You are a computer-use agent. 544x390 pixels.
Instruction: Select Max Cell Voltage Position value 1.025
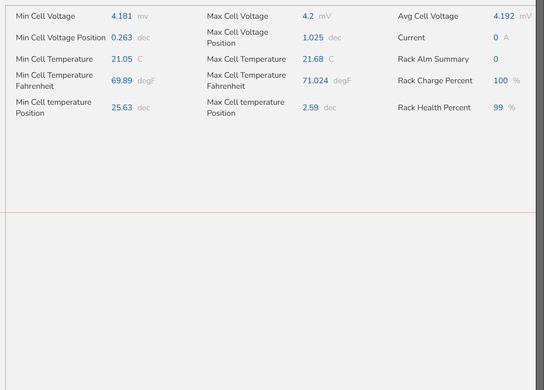[x=313, y=38]
